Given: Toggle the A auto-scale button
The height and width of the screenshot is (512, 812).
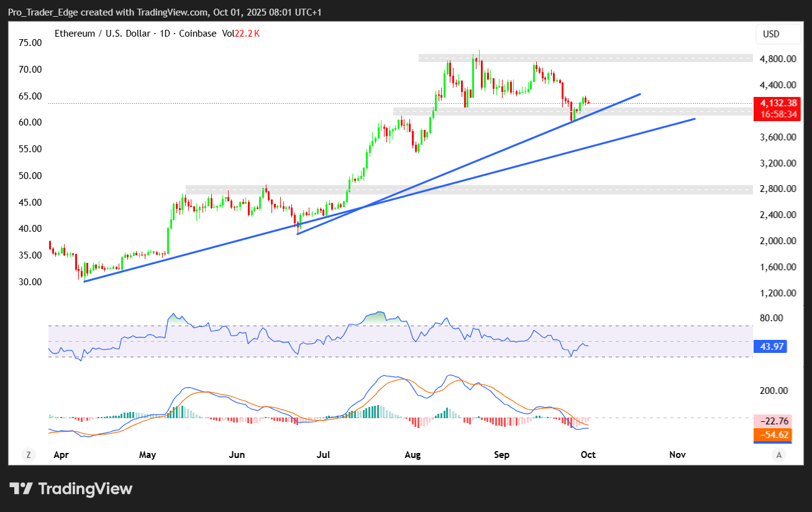Looking at the screenshot, I should click(x=778, y=455).
